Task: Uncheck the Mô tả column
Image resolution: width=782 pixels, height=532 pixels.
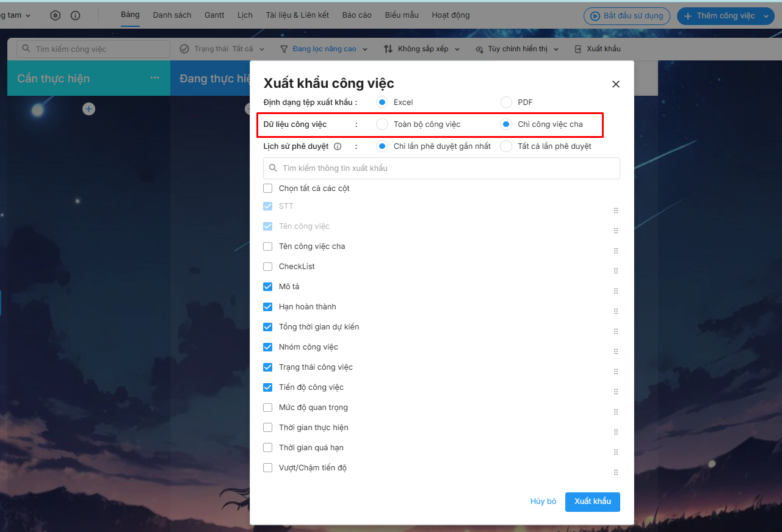Action: click(267, 287)
